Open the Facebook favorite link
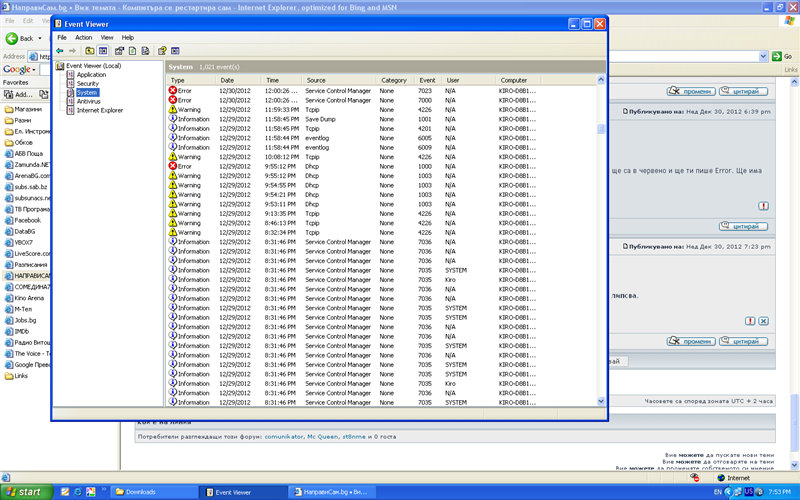Image resolution: width=800 pixels, height=500 pixels. [x=23, y=220]
